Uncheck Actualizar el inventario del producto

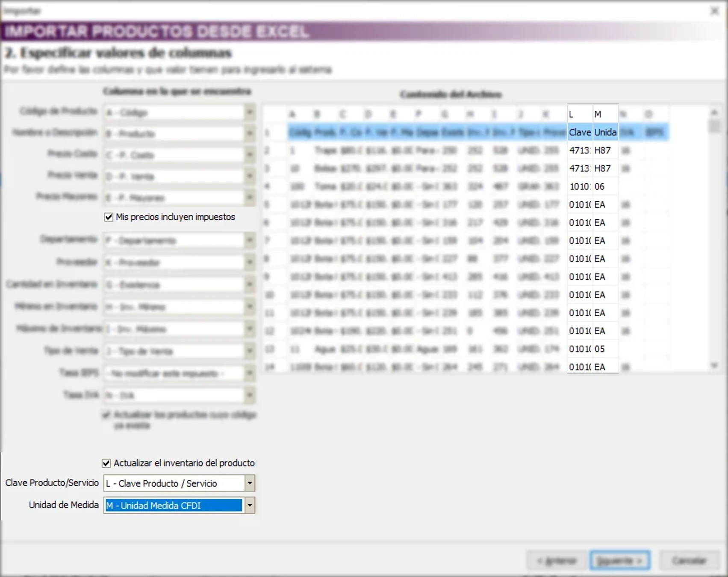[106, 463]
